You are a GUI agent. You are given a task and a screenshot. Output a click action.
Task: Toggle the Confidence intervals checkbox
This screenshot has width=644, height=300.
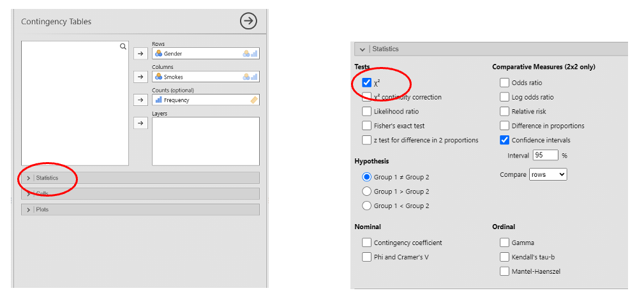504,140
